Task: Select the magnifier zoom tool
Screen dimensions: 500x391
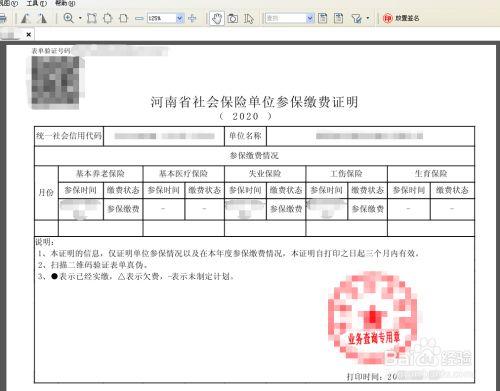Action: coord(68,18)
